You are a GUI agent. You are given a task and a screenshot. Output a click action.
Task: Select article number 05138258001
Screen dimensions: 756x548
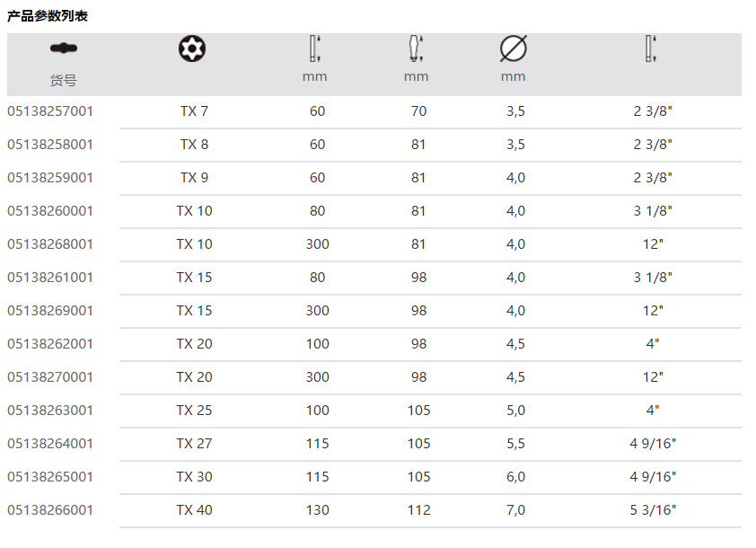(50, 145)
